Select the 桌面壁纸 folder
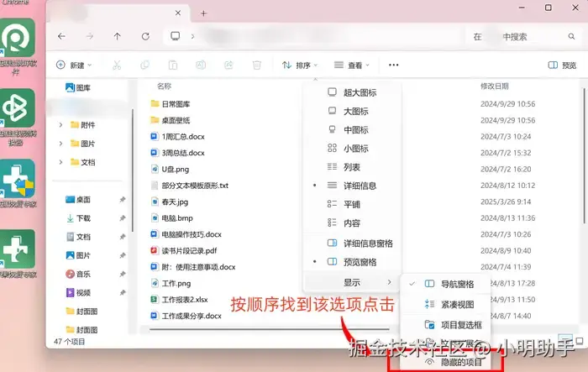Image resolution: width=588 pixels, height=372 pixels. [171, 120]
